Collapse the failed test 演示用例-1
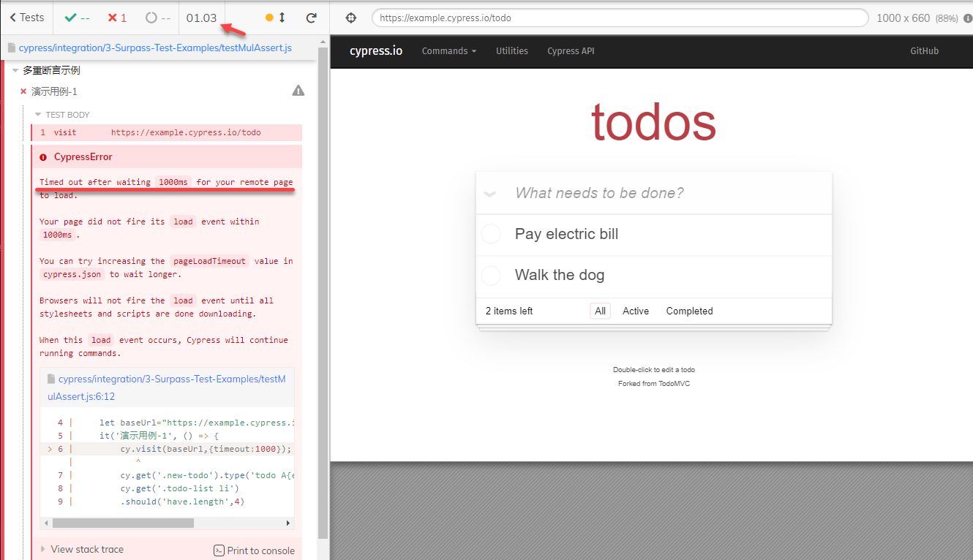The image size is (973, 560). [54, 91]
